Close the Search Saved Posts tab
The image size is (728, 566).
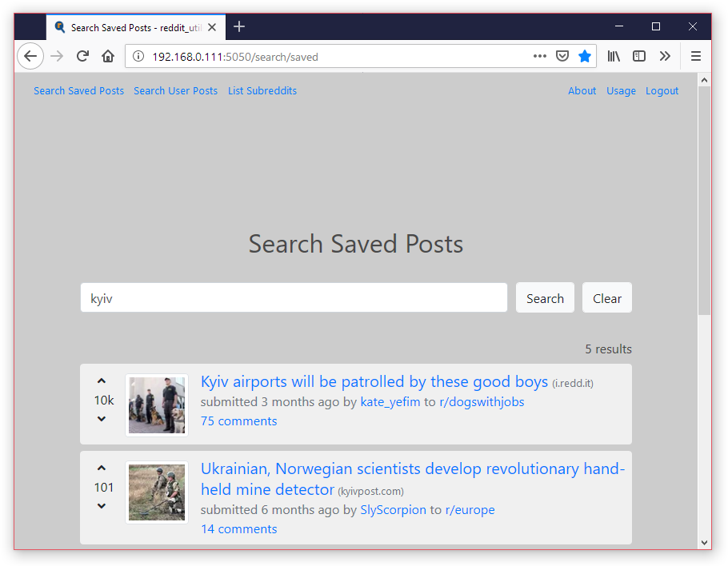tap(212, 27)
